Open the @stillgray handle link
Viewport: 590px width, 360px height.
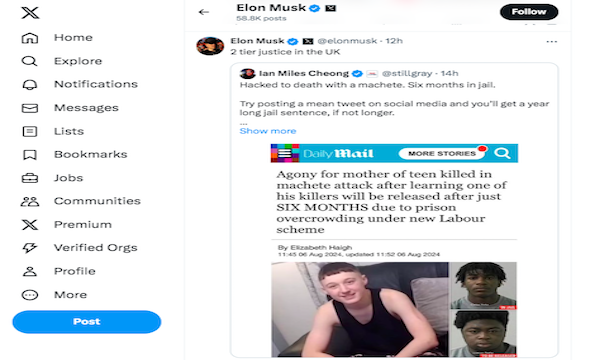coord(407,73)
